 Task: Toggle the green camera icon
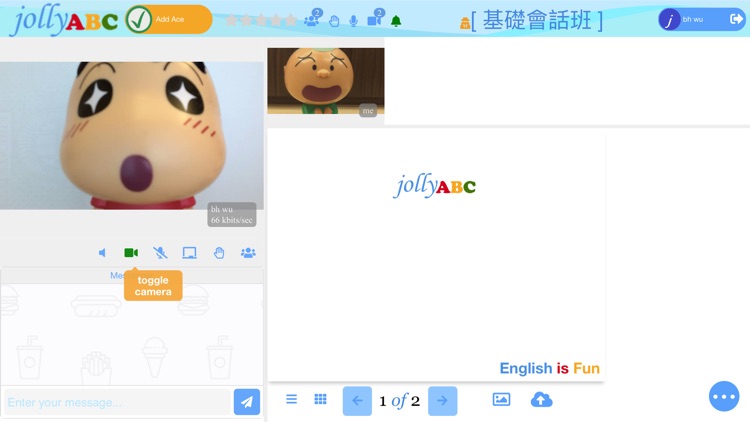(x=131, y=253)
